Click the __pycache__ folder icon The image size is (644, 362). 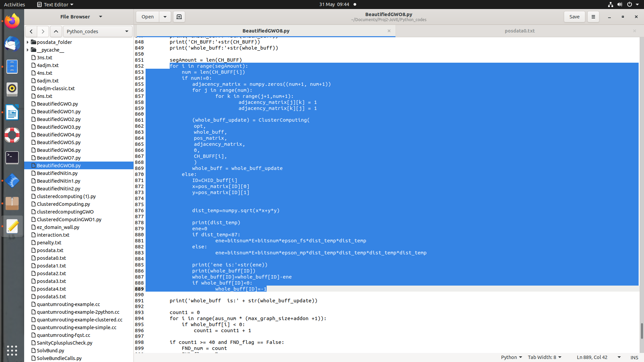[34, 50]
